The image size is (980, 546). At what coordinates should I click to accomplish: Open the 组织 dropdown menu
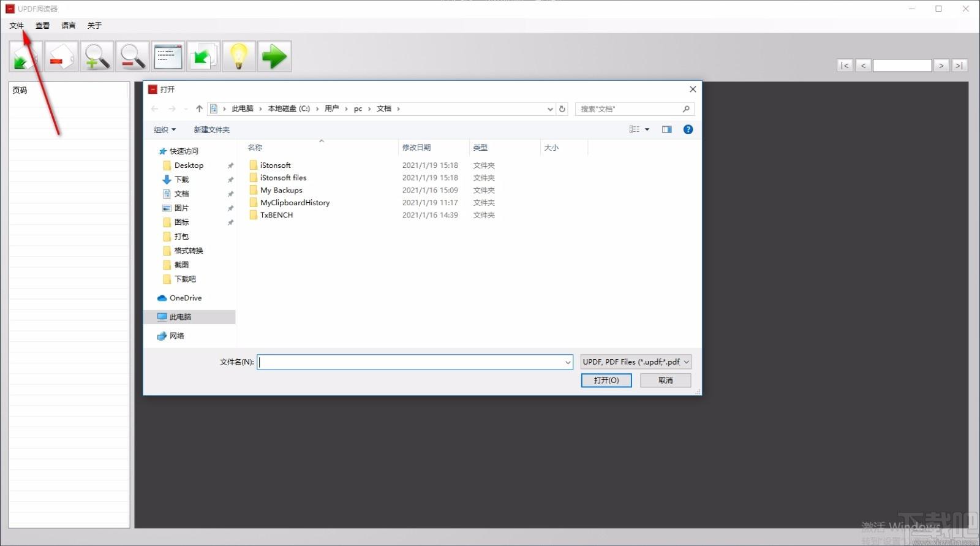click(165, 130)
